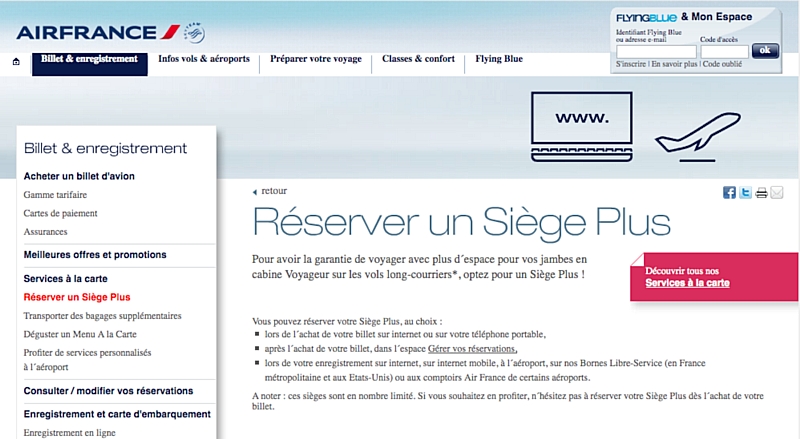Screen dimensions: 800x439
Task: Click the send by email icon
Action: 777,192
